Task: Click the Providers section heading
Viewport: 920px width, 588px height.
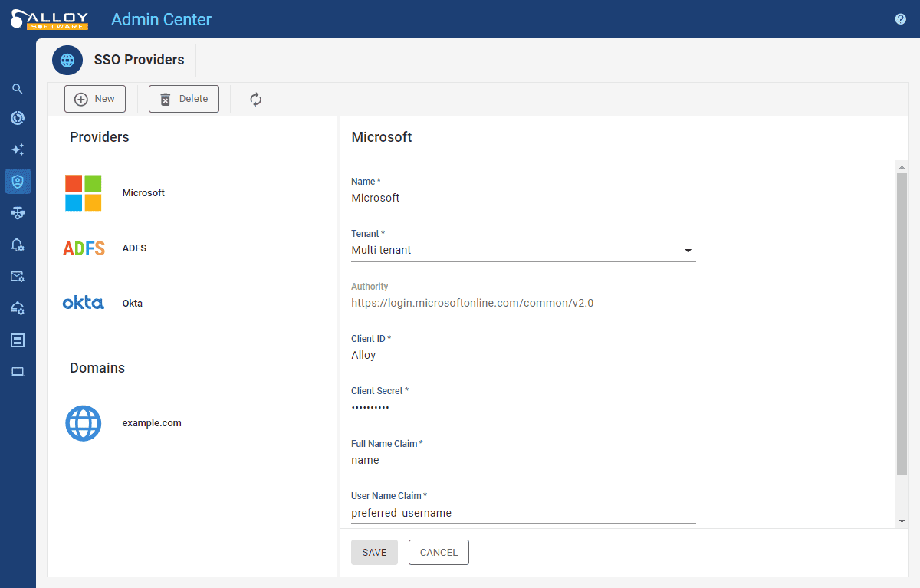Action: pyautogui.click(x=100, y=137)
